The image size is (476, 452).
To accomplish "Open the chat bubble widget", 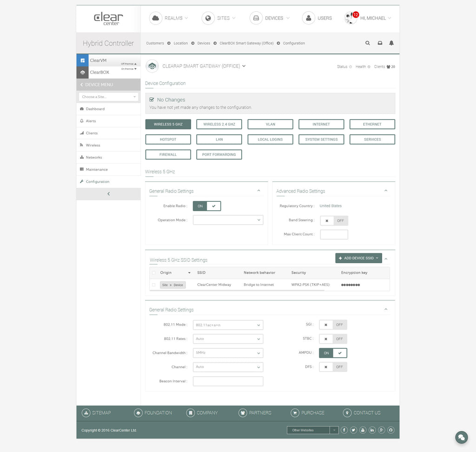I will [462, 438].
